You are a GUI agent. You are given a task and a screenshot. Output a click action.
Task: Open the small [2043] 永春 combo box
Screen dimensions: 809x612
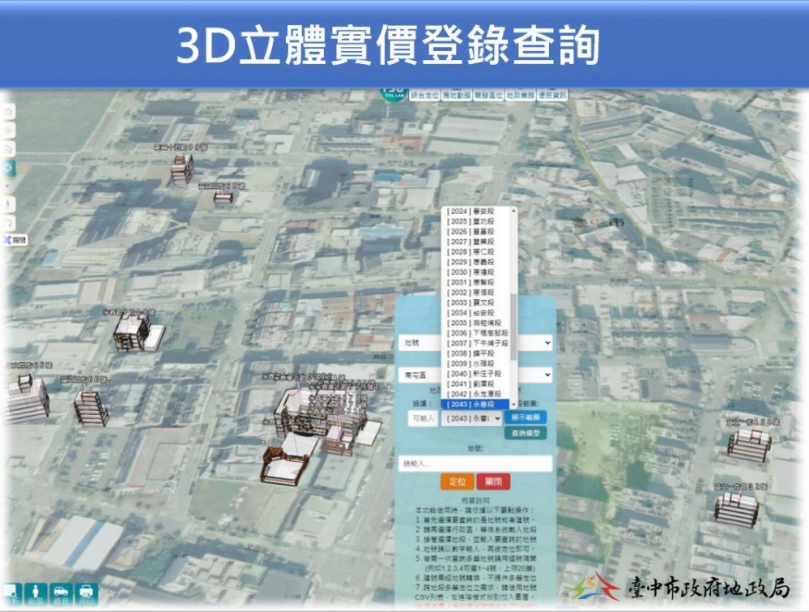(x=470, y=417)
